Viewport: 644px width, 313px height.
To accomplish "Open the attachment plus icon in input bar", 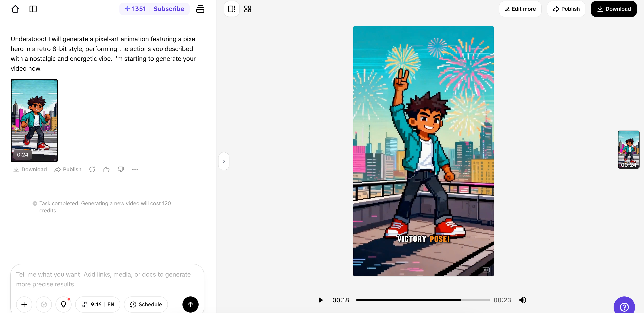I will [x=24, y=304].
